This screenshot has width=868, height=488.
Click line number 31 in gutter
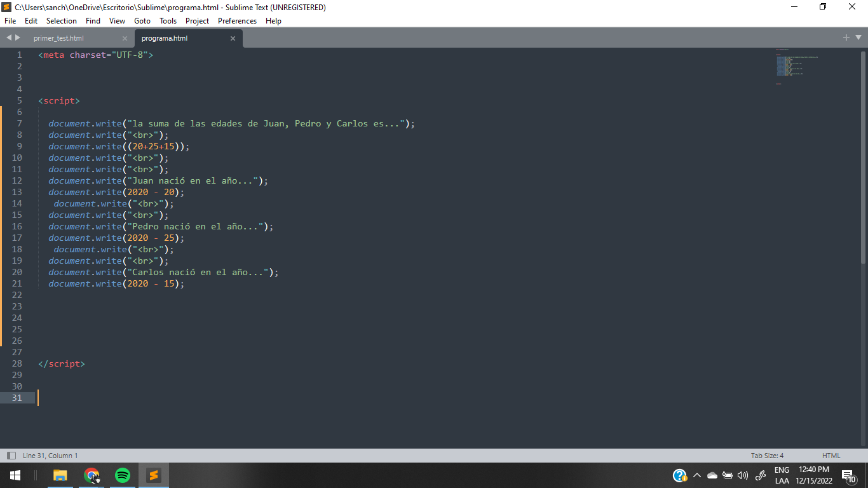click(x=17, y=398)
